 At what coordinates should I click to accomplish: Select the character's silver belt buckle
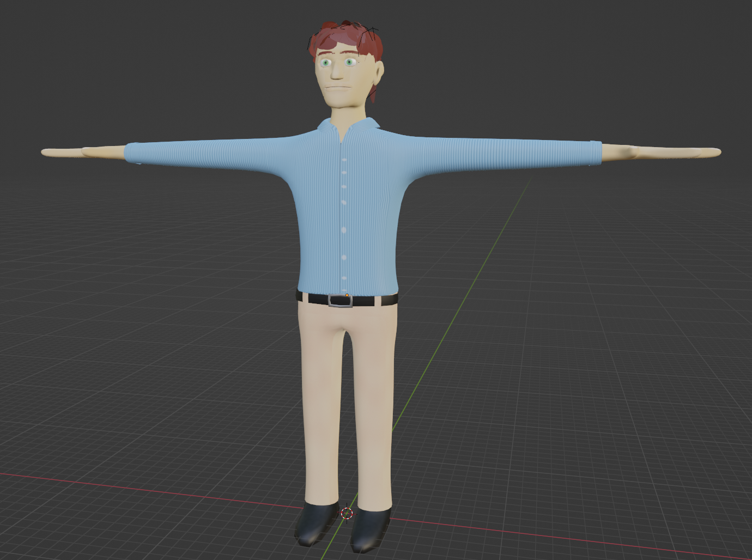(340, 301)
